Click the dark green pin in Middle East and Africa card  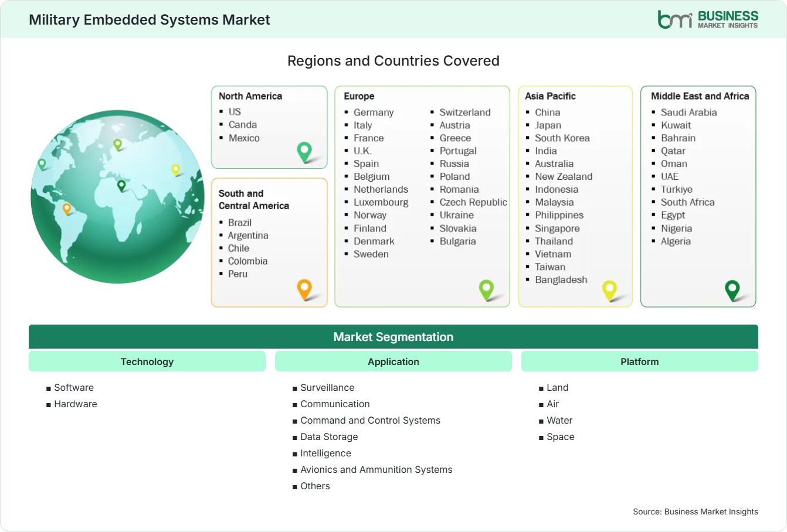pos(732,290)
